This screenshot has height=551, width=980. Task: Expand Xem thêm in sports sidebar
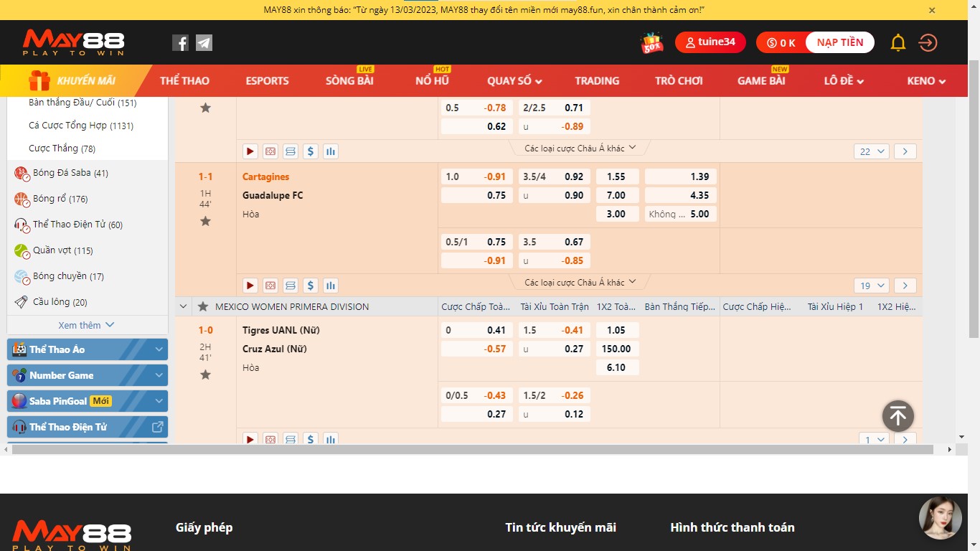tap(87, 325)
